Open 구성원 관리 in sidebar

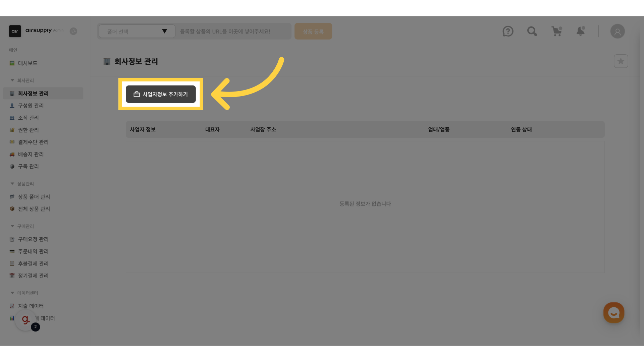31,106
